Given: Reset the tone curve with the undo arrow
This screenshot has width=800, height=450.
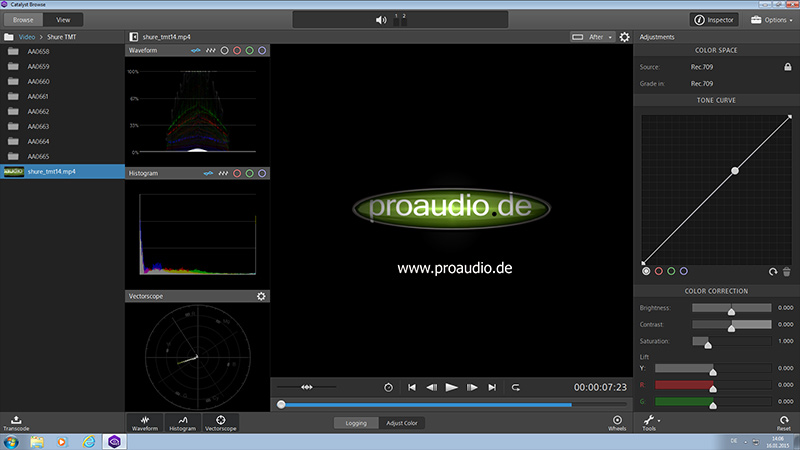Looking at the screenshot, I should tap(773, 271).
